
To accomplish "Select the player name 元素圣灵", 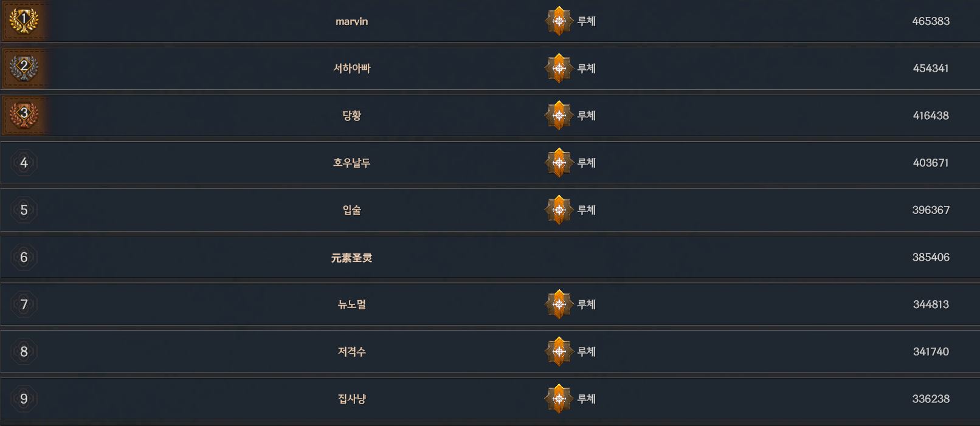I will [351, 258].
